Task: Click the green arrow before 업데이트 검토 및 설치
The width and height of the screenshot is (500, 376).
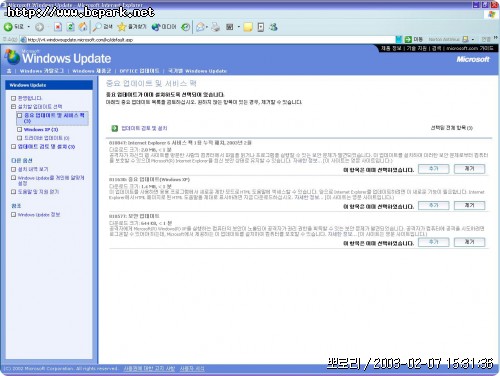Action: click(115, 128)
